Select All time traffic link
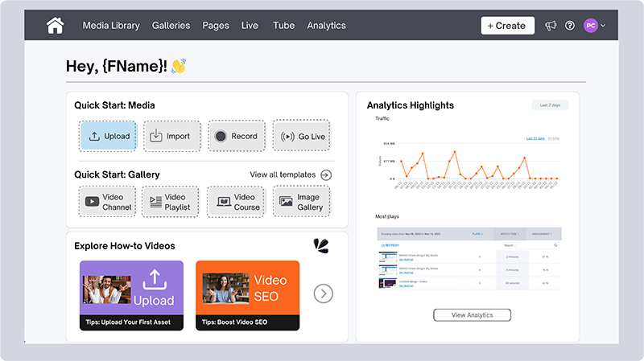The width and height of the screenshot is (644, 361). [554, 138]
